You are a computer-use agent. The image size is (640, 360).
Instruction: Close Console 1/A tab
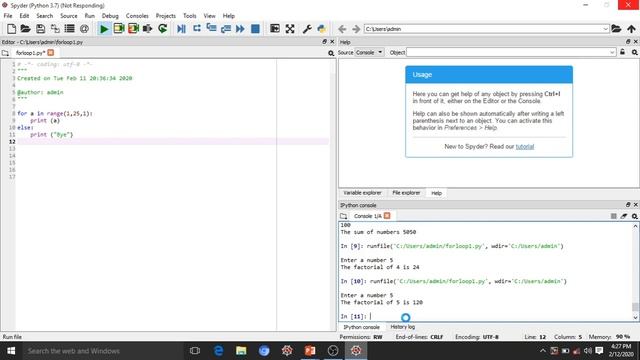tap(387, 216)
